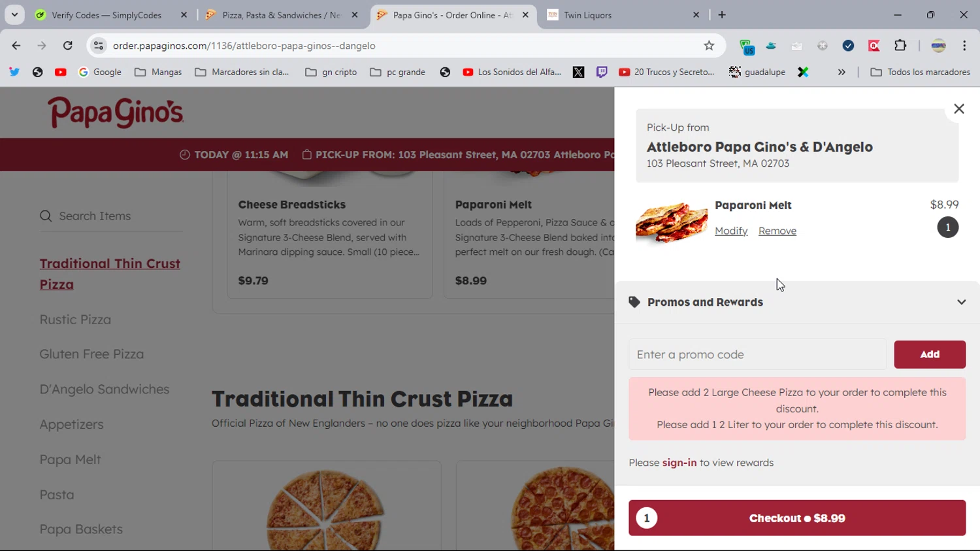Open the Cheese Breadsticks item card

pyautogui.click(x=330, y=235)
